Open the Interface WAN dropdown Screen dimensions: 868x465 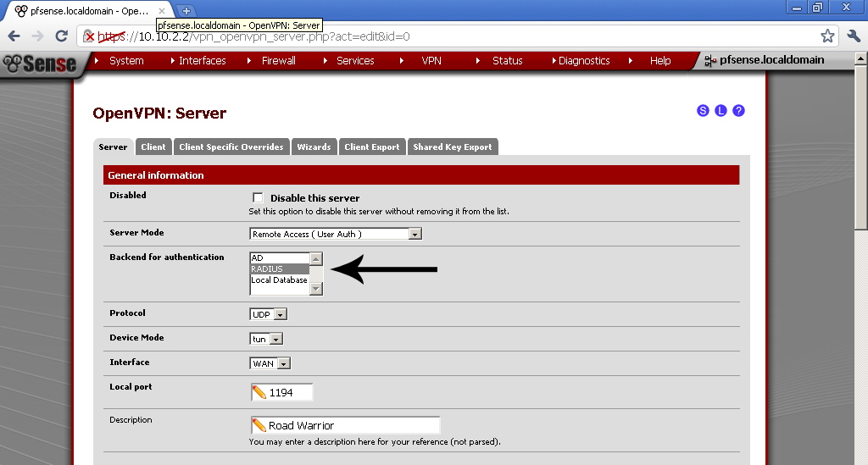click(x=270, y=363)
